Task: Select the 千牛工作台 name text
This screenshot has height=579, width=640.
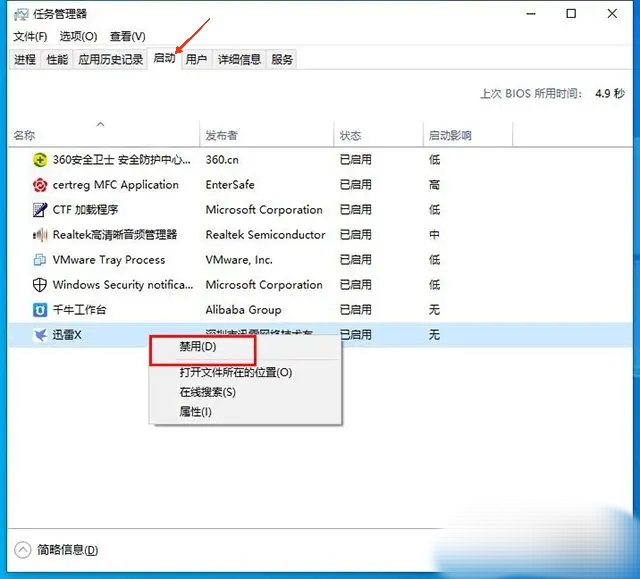Action: tap(79, 310)
